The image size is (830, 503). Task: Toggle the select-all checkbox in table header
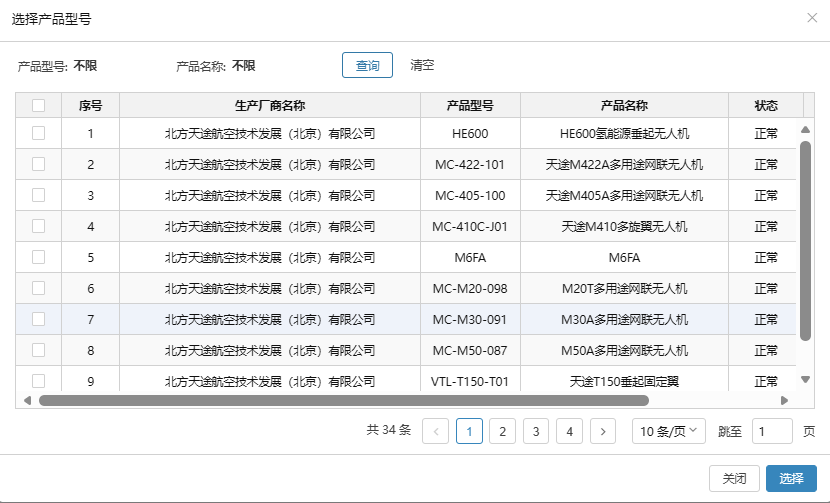click(x=38, y=105)
